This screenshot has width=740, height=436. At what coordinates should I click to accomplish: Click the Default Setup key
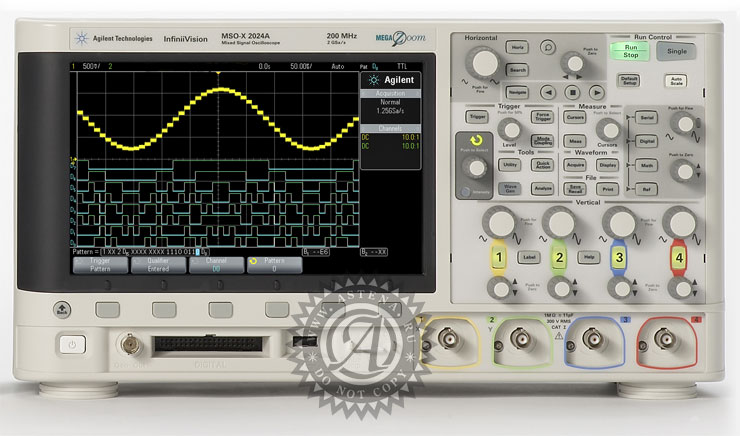point(629,80)
